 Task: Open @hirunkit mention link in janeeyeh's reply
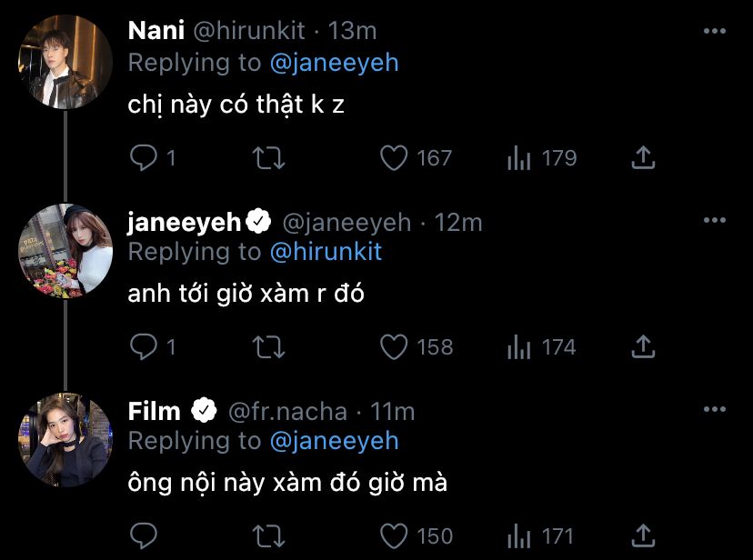[326, 252]
